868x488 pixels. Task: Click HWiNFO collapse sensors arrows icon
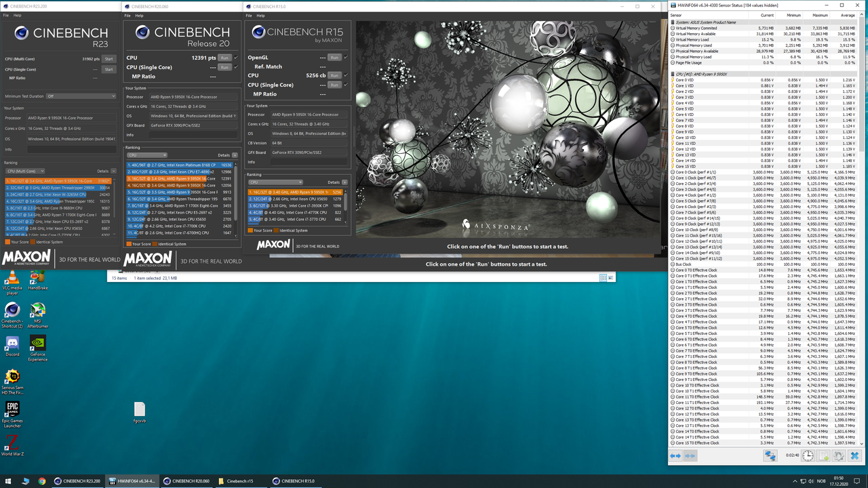690,456
